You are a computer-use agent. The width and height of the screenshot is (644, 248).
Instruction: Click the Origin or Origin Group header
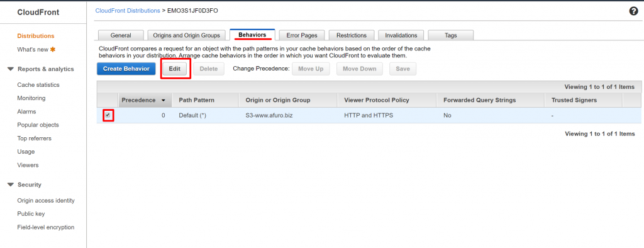tap(288, 100)
